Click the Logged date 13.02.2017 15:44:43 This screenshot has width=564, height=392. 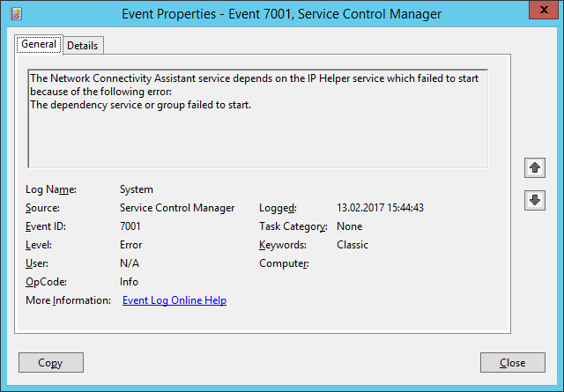pyautogui.click(x=381, y=208)
